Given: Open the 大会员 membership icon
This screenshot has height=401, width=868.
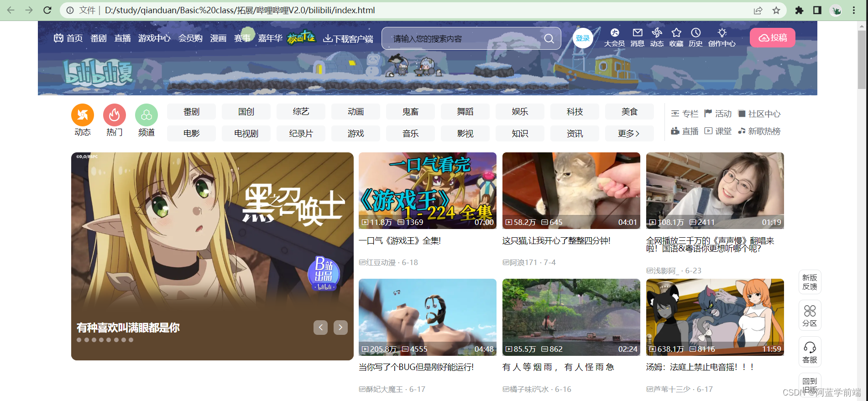Looking at the screenshot, I should [614, 37].
